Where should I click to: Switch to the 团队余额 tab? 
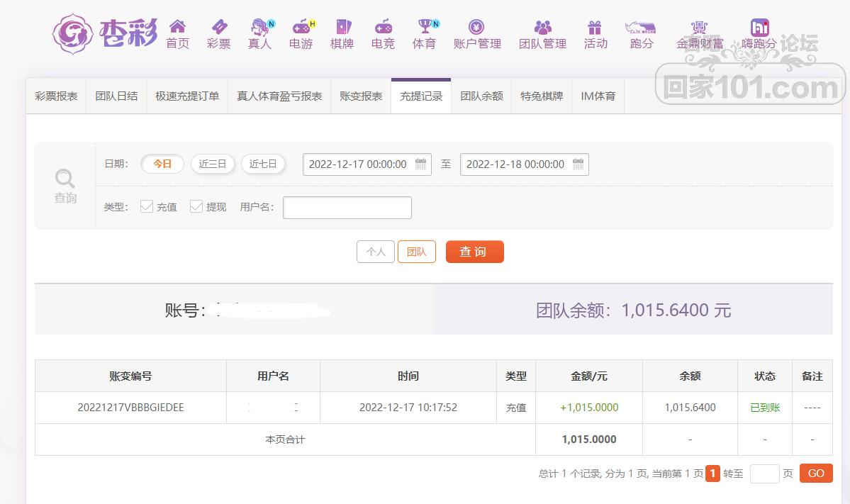(481, 96)
